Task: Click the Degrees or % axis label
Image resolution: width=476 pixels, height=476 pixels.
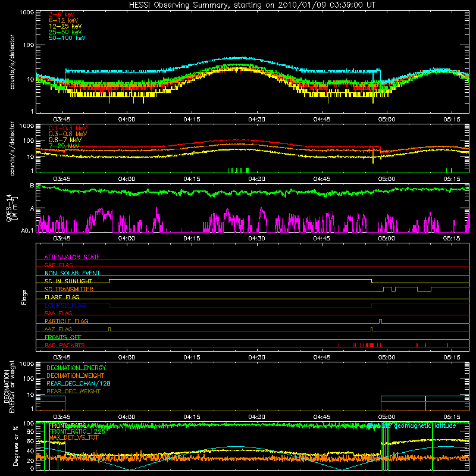Action: click(15, 446)
